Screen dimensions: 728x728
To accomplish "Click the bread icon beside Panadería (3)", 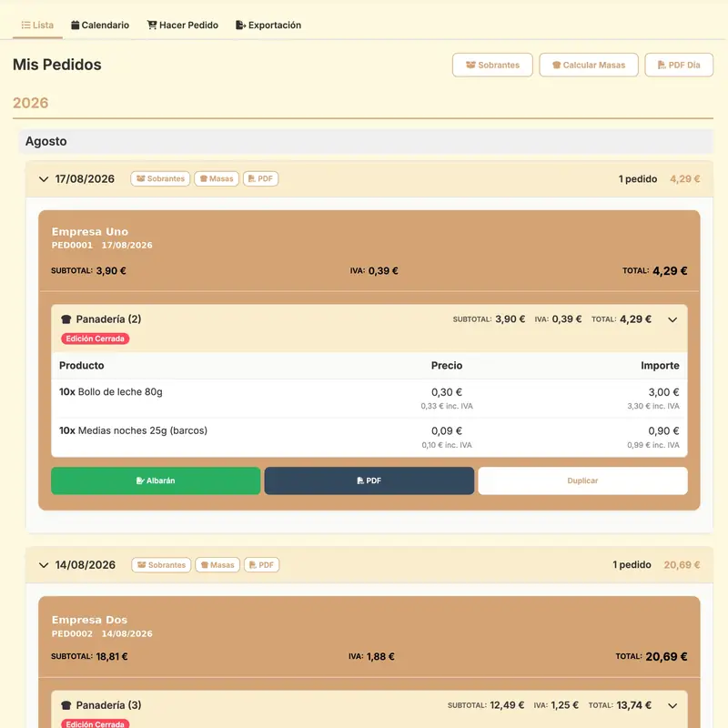I will coord(66,705).
